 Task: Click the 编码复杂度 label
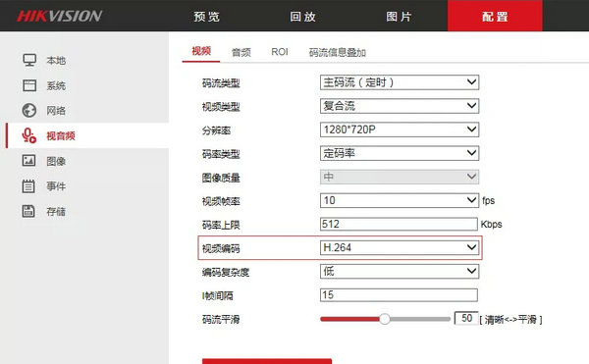(226, 272)
